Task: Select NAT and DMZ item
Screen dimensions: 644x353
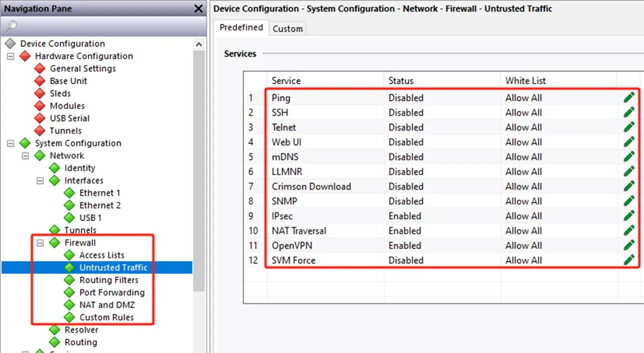Action: [x=107, y=305]
